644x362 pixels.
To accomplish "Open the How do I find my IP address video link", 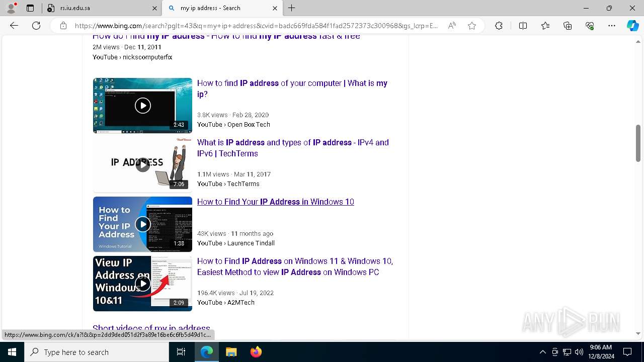I will coord(226,36).
